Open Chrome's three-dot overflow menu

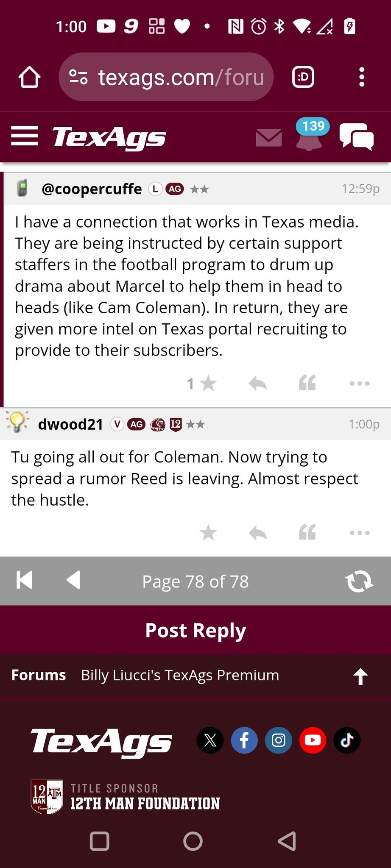361,77
